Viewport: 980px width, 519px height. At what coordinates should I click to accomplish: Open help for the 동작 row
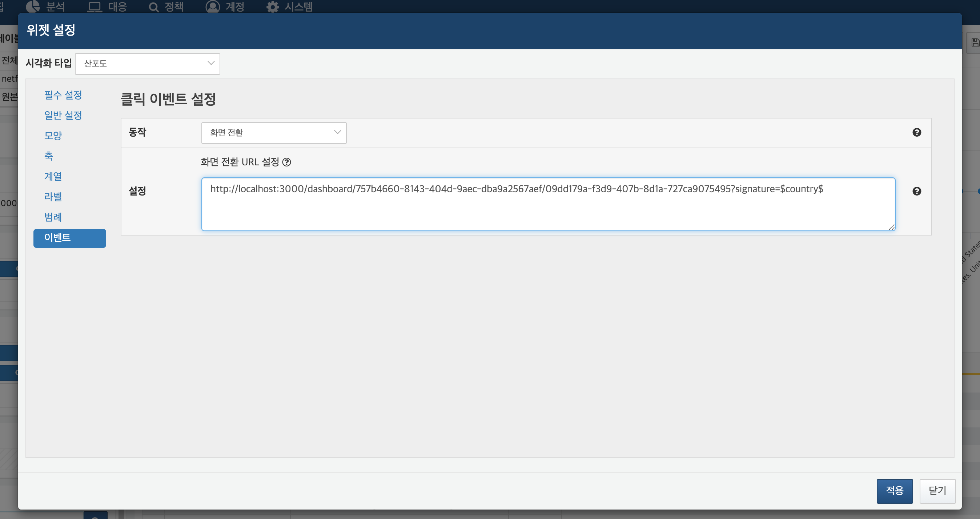[916, 132]
